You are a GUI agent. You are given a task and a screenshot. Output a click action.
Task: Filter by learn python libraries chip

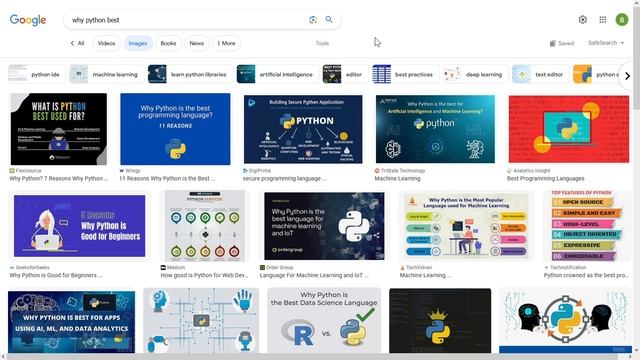(x=190, y=74)
